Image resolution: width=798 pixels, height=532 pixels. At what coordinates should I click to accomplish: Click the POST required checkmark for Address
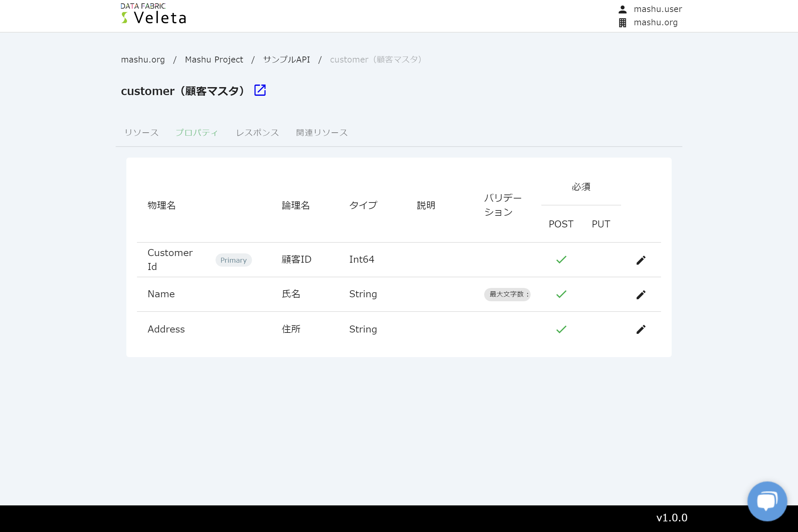tap(561, 330)
